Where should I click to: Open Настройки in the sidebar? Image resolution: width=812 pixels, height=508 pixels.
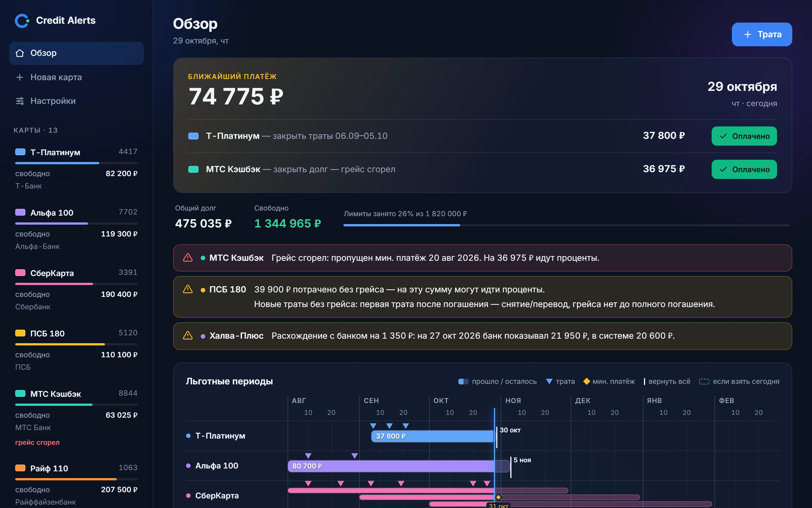click(76, 101)
